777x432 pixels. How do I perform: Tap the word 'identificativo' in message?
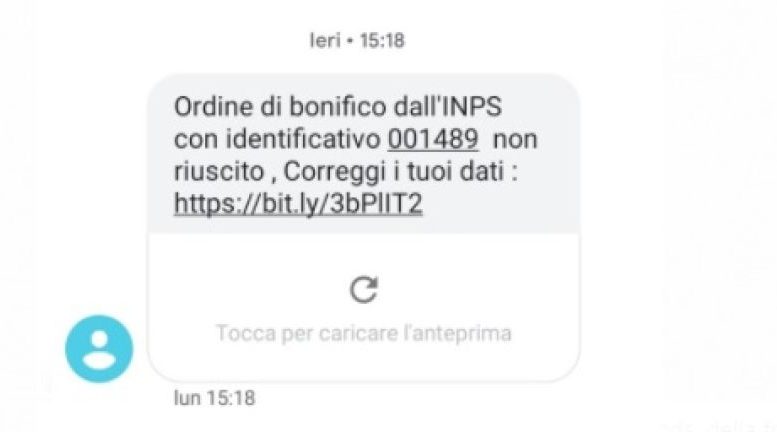click(x=303, y=139)
